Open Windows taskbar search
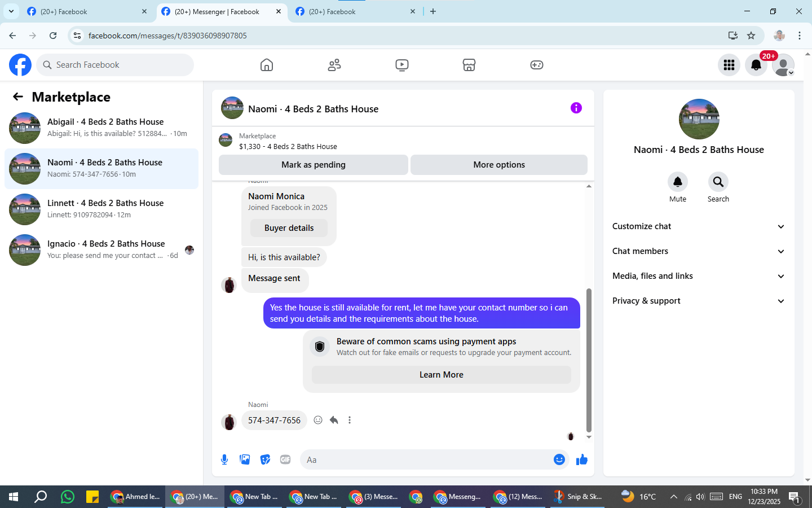Viewport: 812px width, 508px height. click(41, 497)
